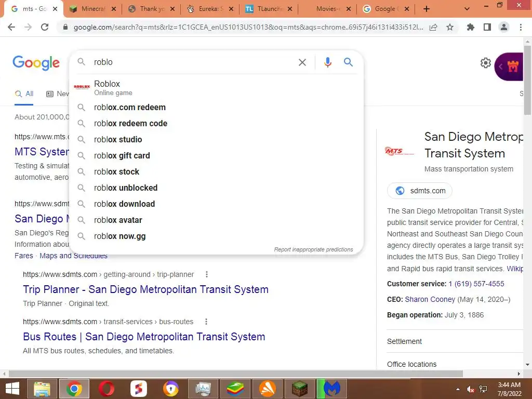Bookmark this page with the star icon
This screenshot has height=399, width=532.
[450, 27]
